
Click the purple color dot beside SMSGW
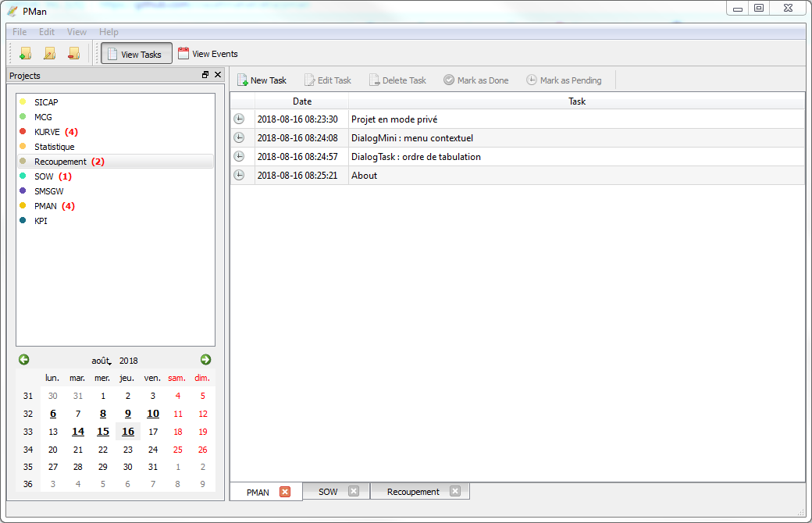pos(23,190)
